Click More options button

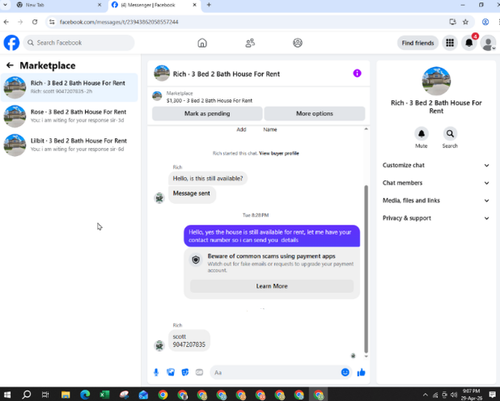[315, 114]
